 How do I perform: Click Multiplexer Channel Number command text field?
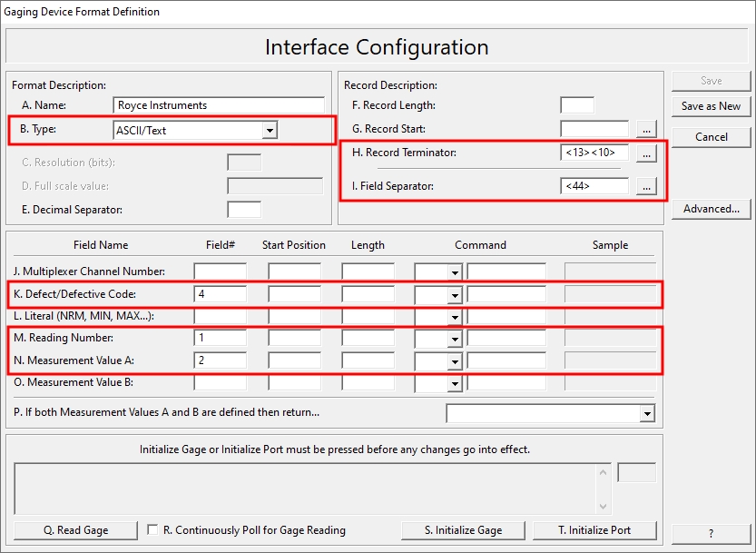coord(506,272)
